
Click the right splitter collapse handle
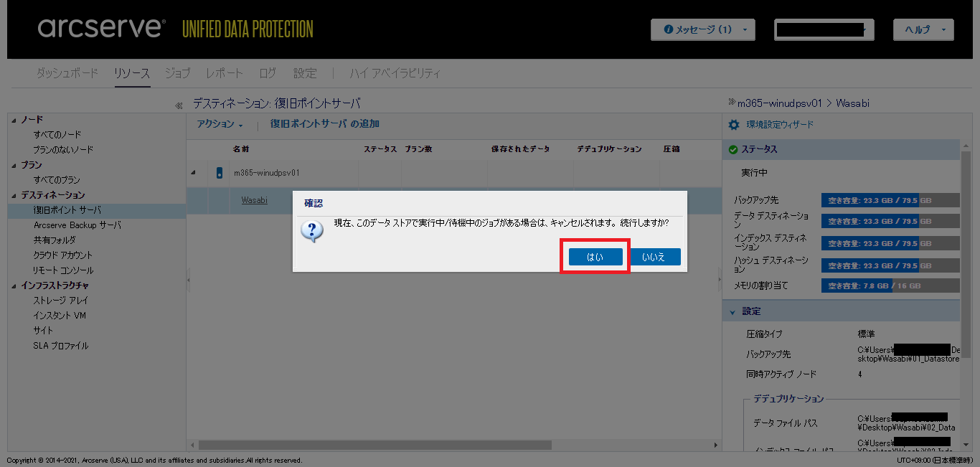[720, 280]
